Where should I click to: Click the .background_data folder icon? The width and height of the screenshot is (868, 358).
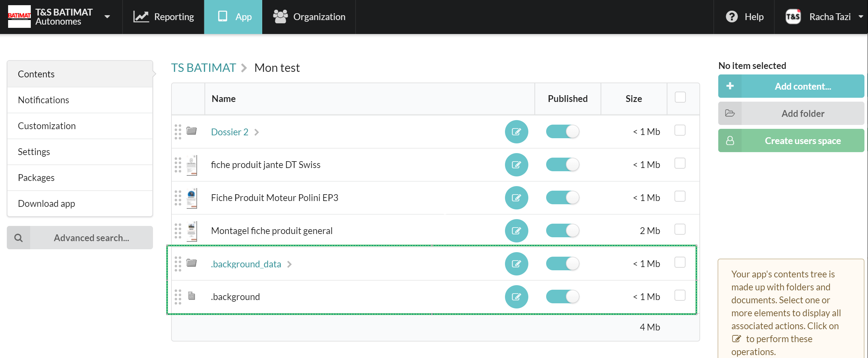[192, 263]
